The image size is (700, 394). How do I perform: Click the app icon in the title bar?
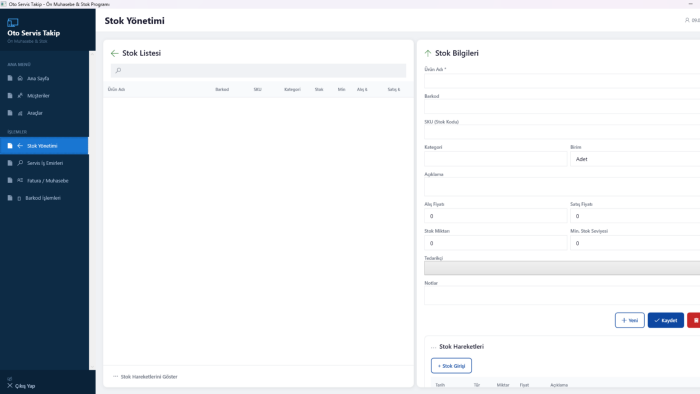pos(4,4)
